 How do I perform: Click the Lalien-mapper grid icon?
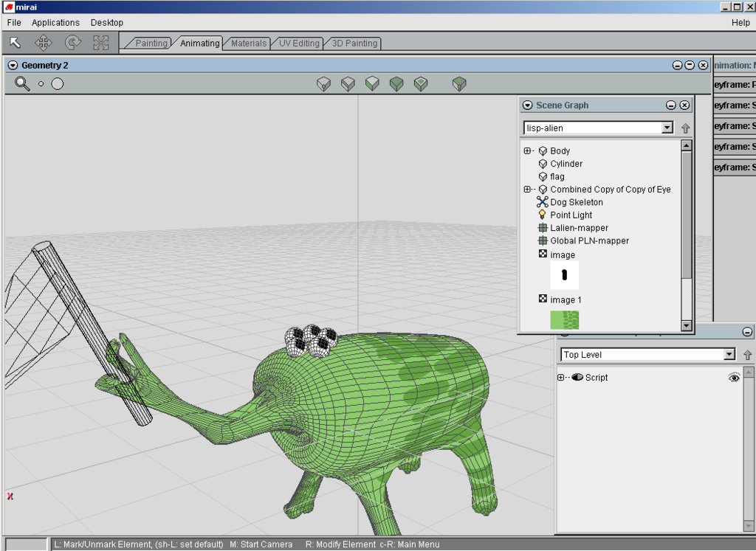tap(543, 228)
